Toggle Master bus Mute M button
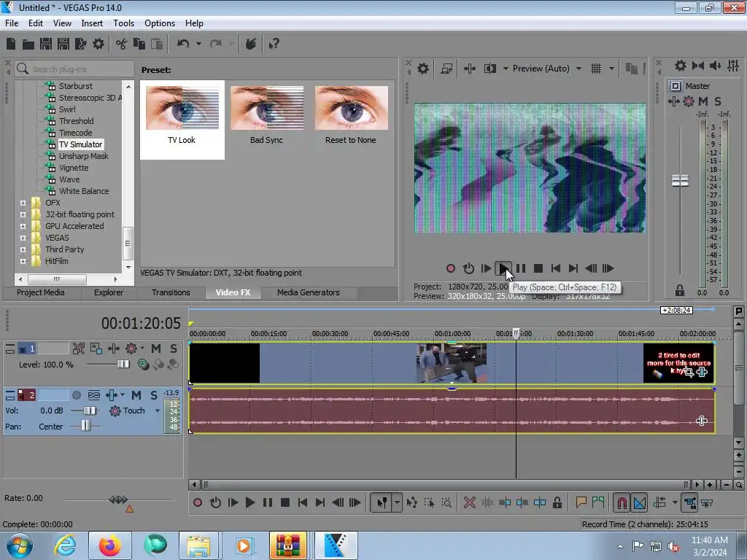This screenshot has height=560, width=747. [703, 101]
